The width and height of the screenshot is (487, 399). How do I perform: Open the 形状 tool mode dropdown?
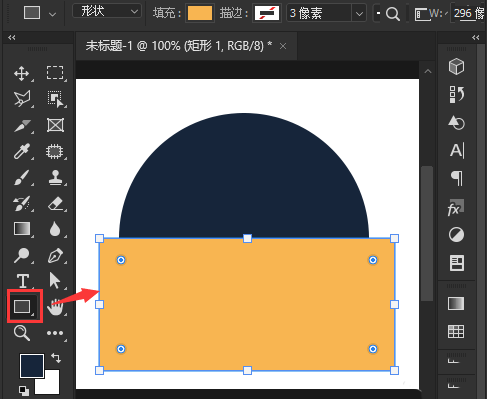tap(107, 12)
